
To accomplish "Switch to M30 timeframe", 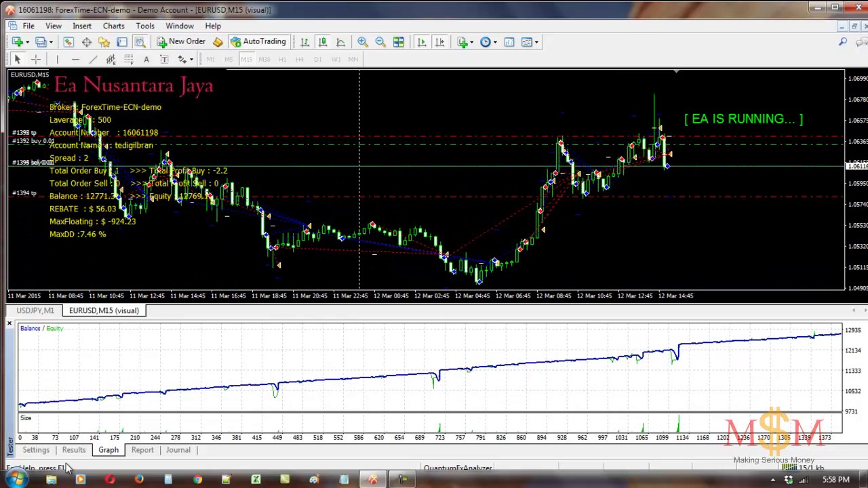I will [264, 60].
